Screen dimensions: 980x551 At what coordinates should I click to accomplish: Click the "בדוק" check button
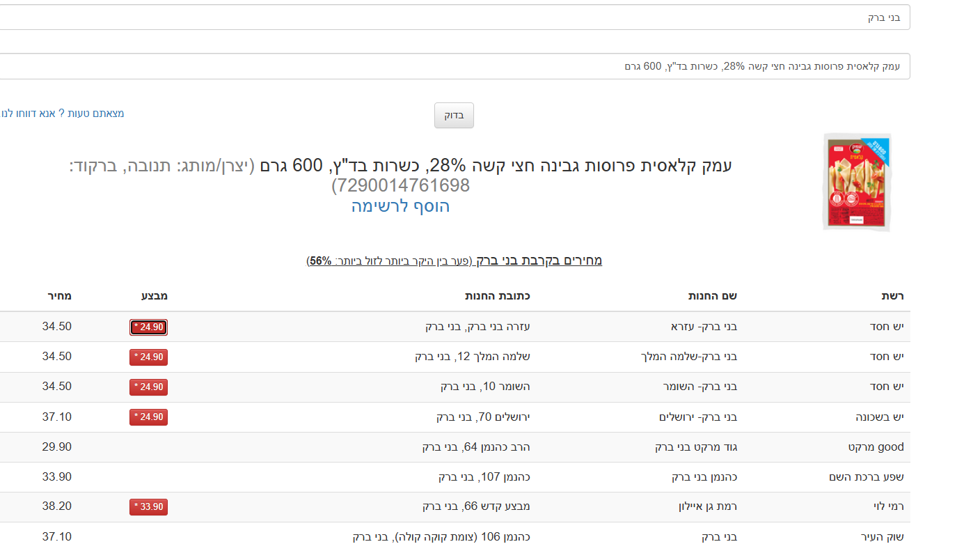pyautogui.click(x=454, y=116)
